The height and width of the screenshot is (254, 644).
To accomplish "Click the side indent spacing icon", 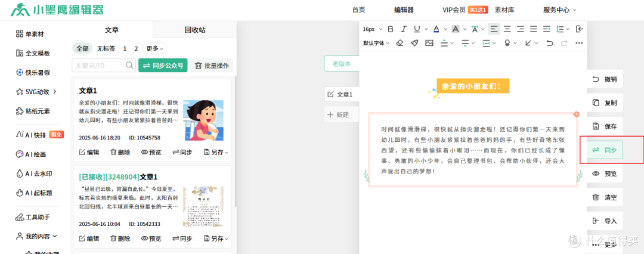I will point(487,43).
